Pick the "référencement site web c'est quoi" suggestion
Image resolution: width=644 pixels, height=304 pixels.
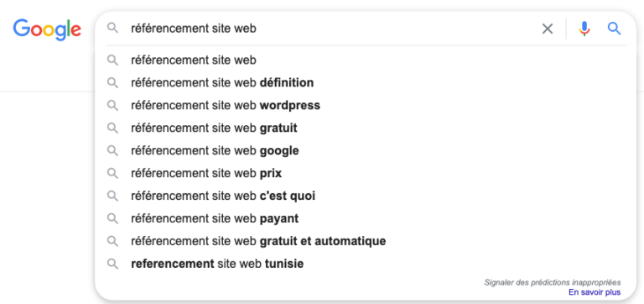point(366,197)
